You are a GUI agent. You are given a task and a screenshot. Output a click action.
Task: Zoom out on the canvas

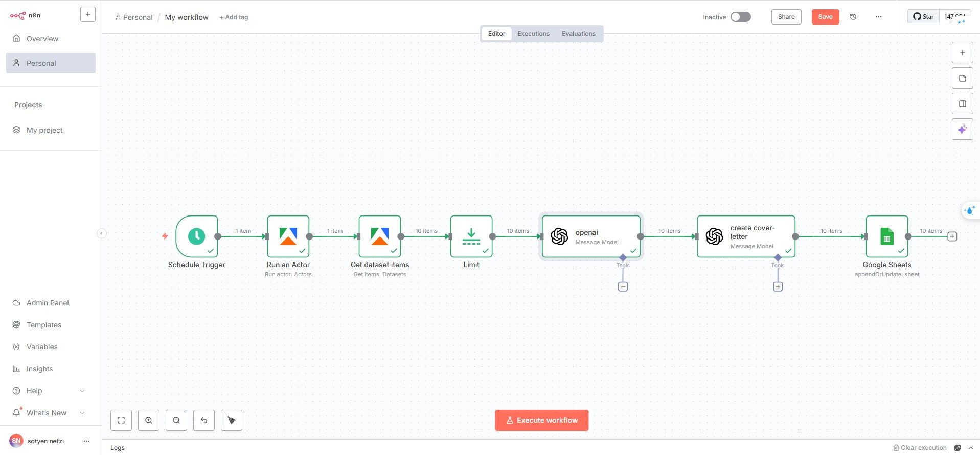(x=176, y=420)
